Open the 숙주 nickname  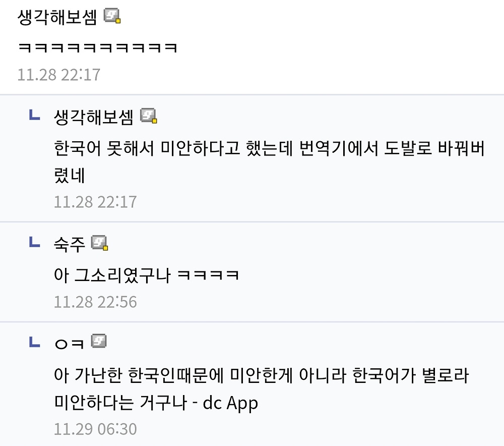70,245
